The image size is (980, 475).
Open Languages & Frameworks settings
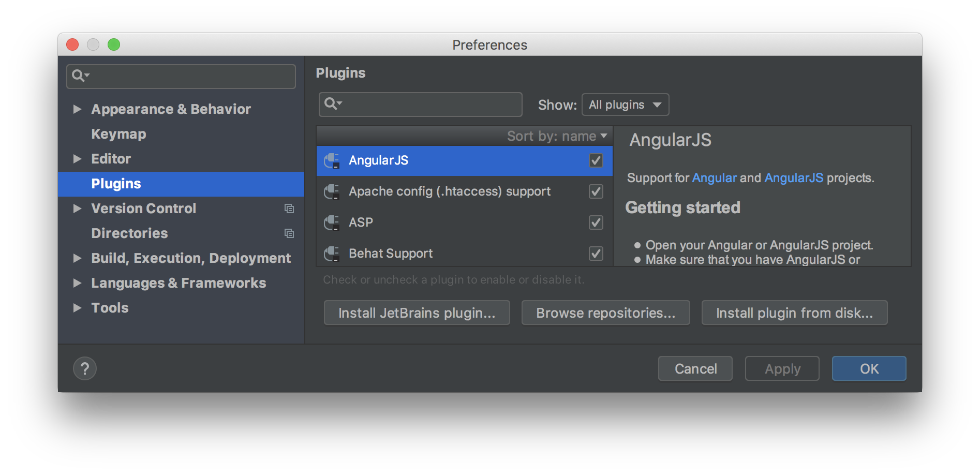(179, 283)
